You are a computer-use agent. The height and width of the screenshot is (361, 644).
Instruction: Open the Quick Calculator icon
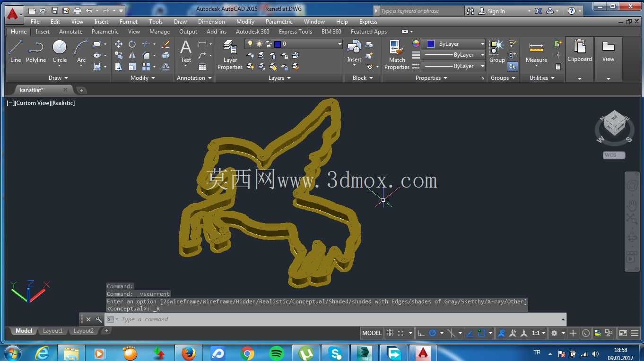(558, 67)
